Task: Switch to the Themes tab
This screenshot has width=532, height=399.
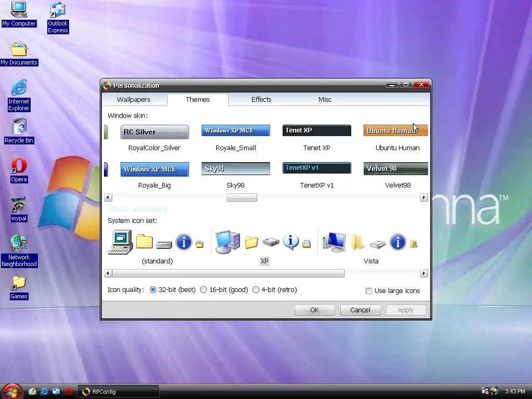Action: 198,99
